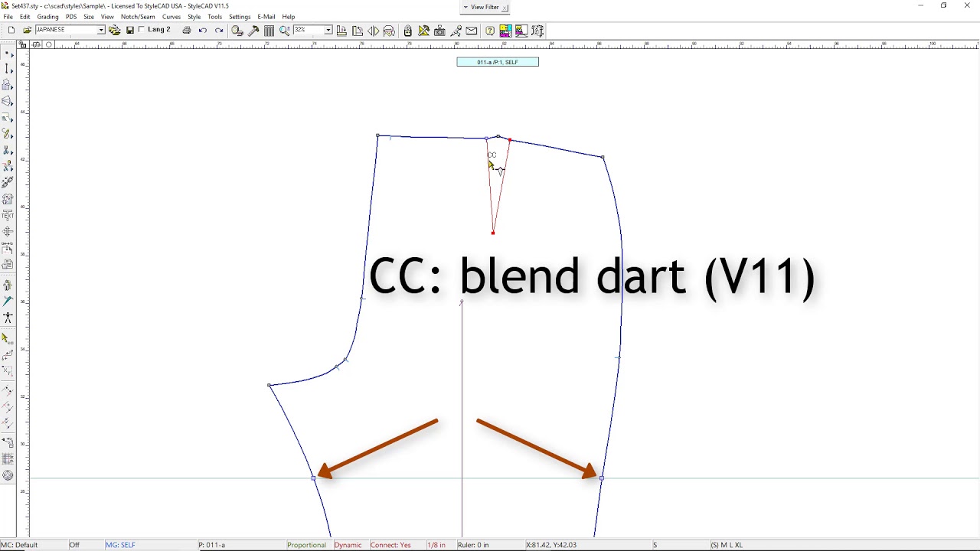This screenshot has height=551, width=980.
Task: Expand the View Filter dropdown
Action: 465,7
